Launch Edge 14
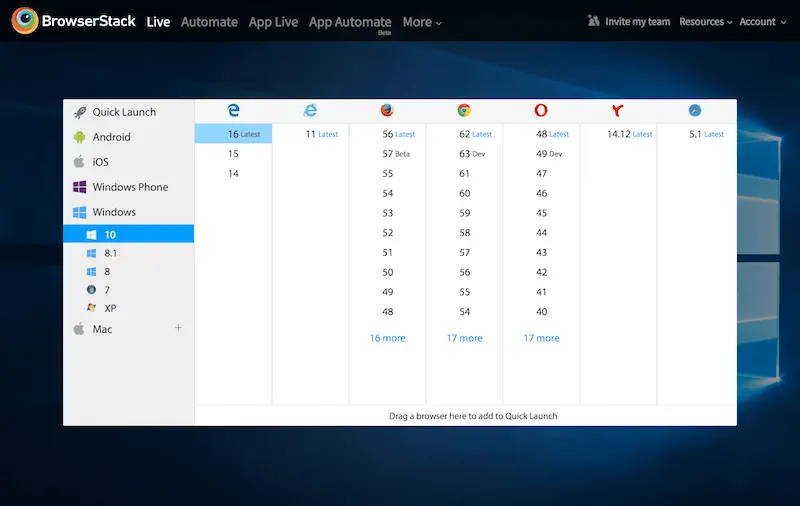Screen dimensions: 800x506 coord(233,173)
